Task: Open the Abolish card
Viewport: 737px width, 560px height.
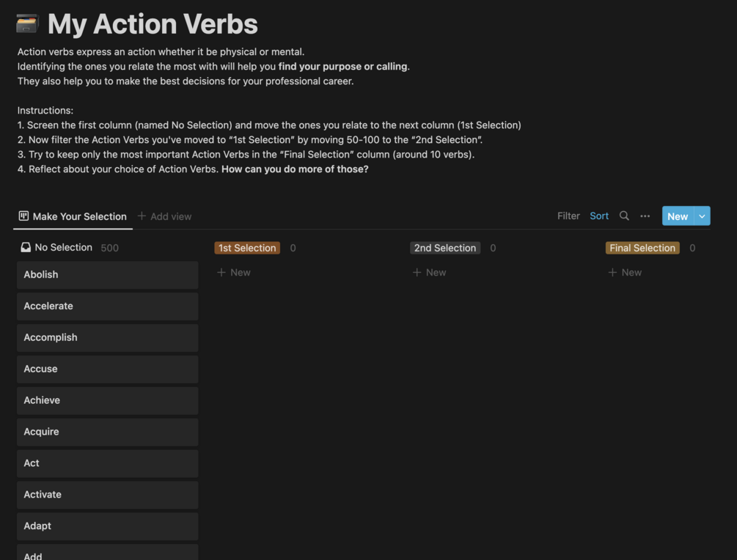Action: 107,274
